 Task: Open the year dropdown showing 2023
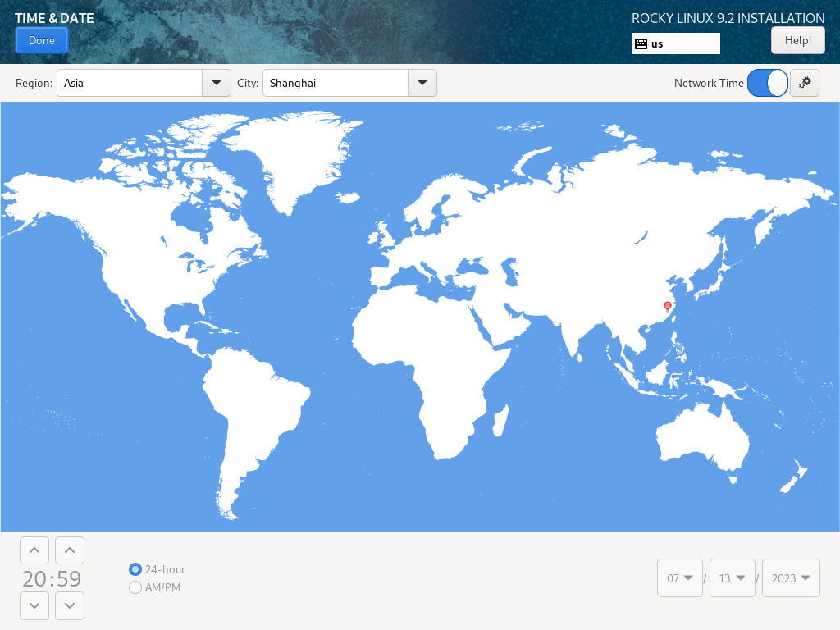[791, 578]
